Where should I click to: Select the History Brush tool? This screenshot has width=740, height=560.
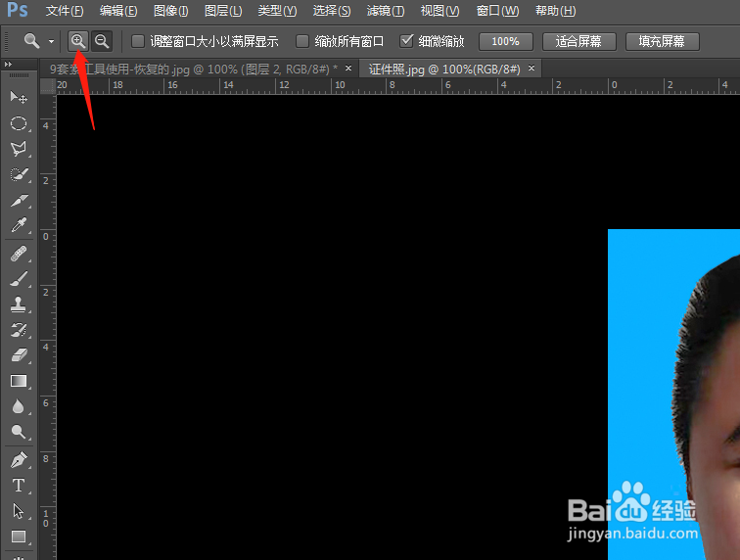pyautogui.click(x=19, y=330)
